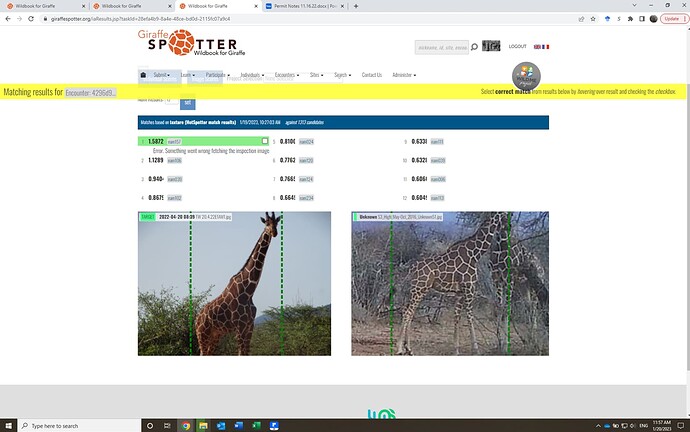The image size is (690, 432).
Task: Click the taskbar clock showing 11:57 AM
Action: pyautogui.click(x=661, y=425)
